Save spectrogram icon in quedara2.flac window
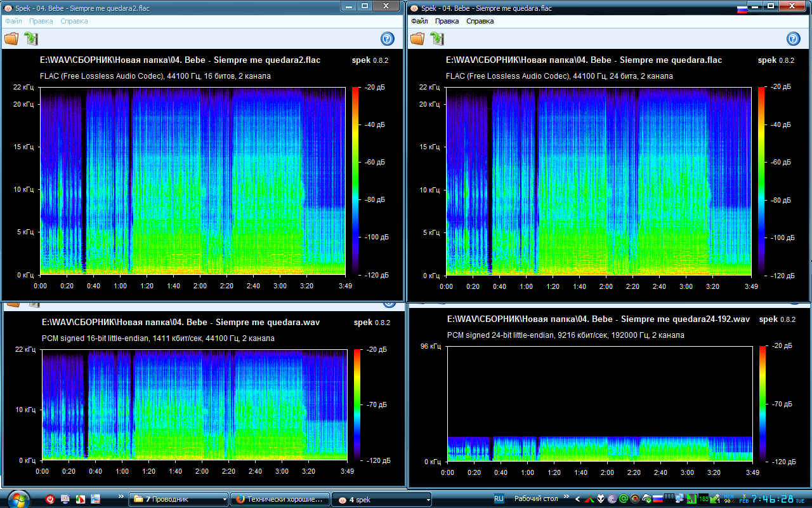Image resolution: width=812 pixels, height=508 pixels. tap(30, 39)
